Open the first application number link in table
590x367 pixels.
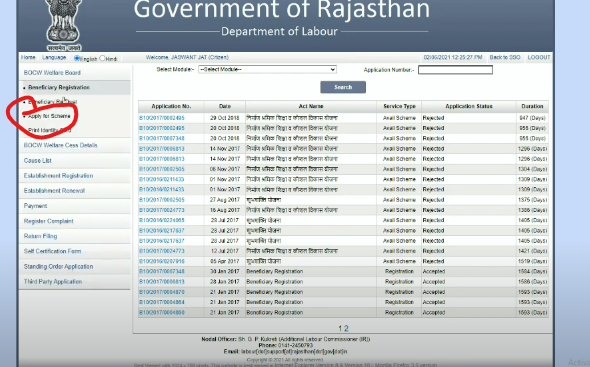(162, 118)
